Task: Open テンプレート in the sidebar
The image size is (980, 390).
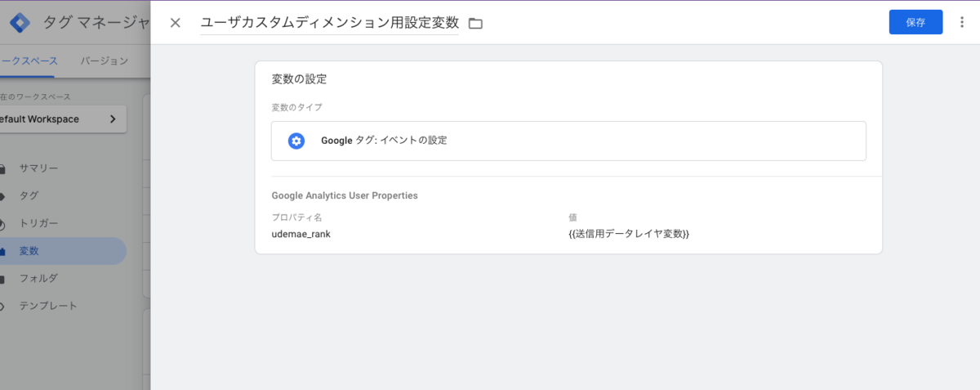Action: pyautogui.click(x=48, y=306)
